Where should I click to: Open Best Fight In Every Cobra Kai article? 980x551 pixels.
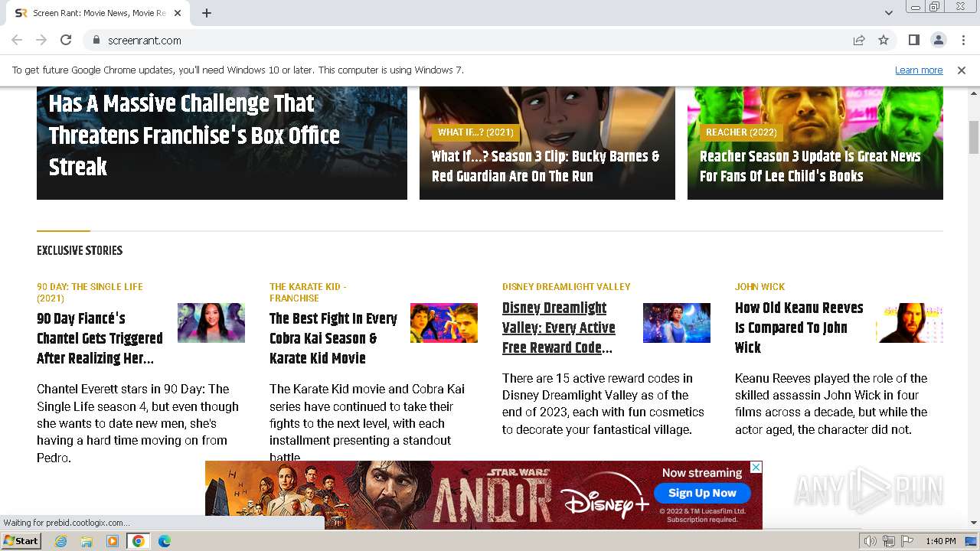point(333,338)
